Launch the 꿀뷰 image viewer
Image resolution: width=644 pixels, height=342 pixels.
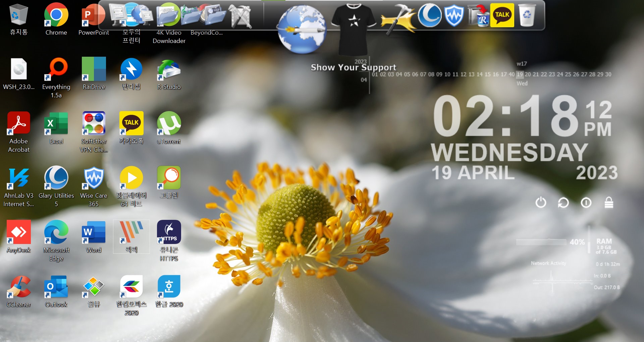pyautogui.click(x=94, y=292)
